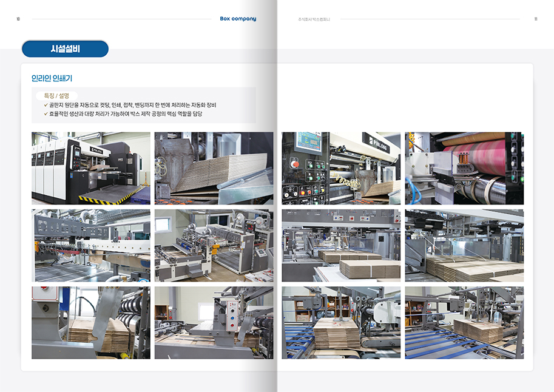
Task: Click the checkmark beside 골판지 원단을 bullet
Action: (46, 105)
